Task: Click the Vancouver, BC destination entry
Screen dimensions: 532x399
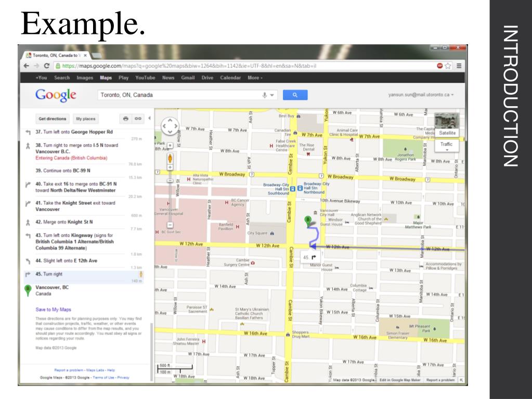Action: [52, 290]
